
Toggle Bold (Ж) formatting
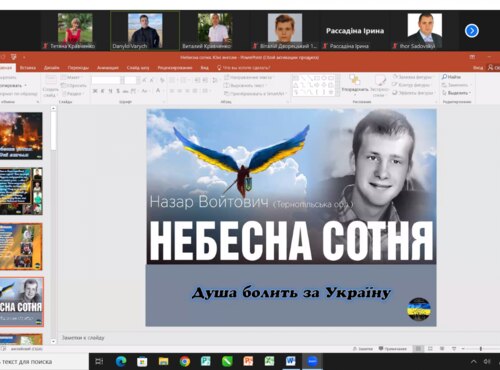95,91
